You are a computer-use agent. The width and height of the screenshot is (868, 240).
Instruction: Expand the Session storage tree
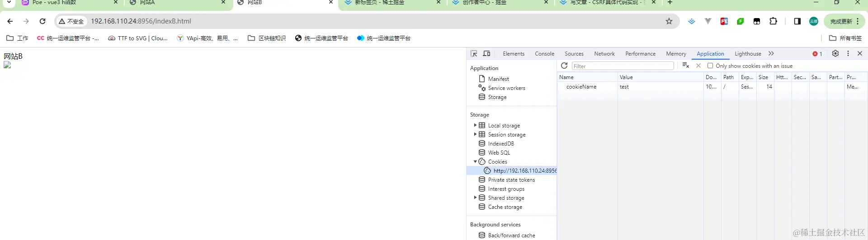(x=475, y=134)
